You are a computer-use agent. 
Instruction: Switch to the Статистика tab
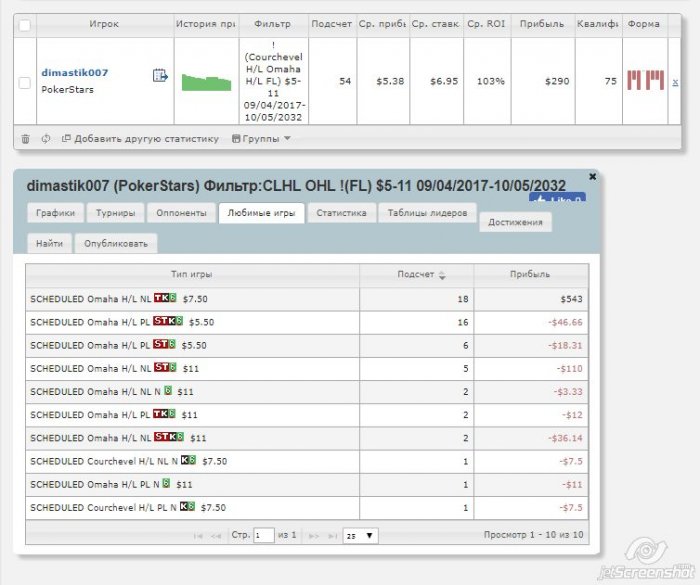click(341, 213)
